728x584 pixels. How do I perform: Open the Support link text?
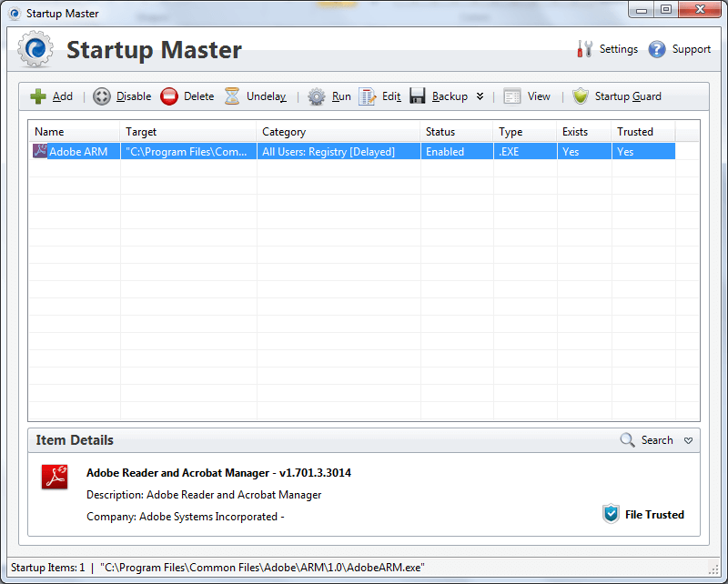692,49
